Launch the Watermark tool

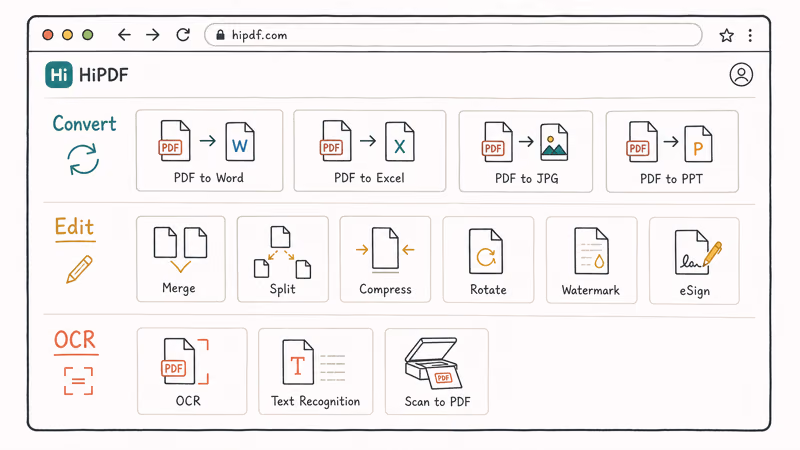[x=591, y=260]
